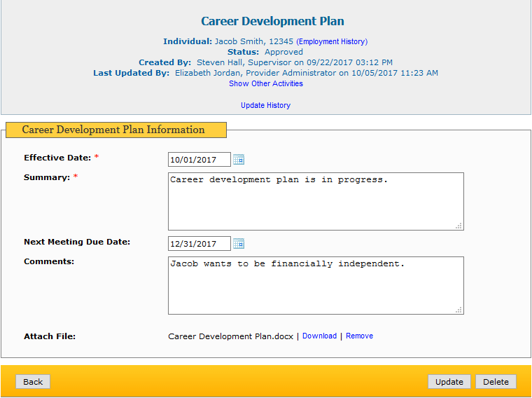Open Show Other Activities link
Viewport: 532px width, 398px height.
click(266, 83)
